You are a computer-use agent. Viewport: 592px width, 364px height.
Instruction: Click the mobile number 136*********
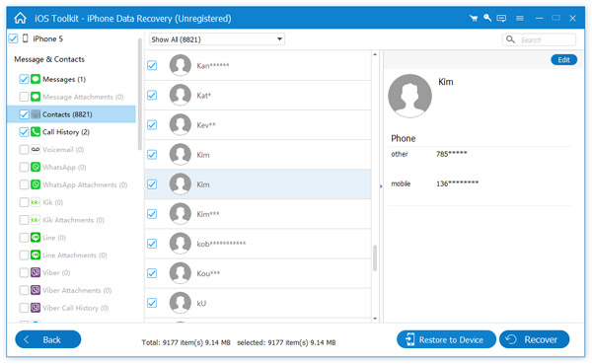[457, 183]
